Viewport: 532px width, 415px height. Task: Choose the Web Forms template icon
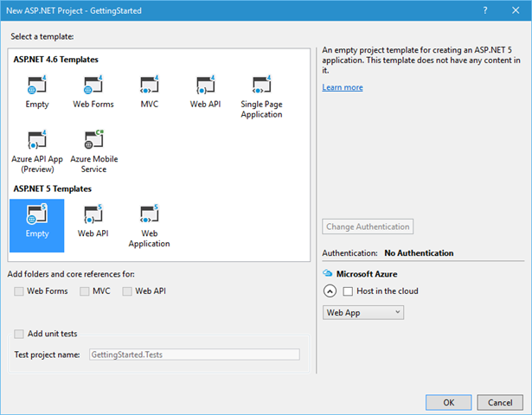(93, 86)
